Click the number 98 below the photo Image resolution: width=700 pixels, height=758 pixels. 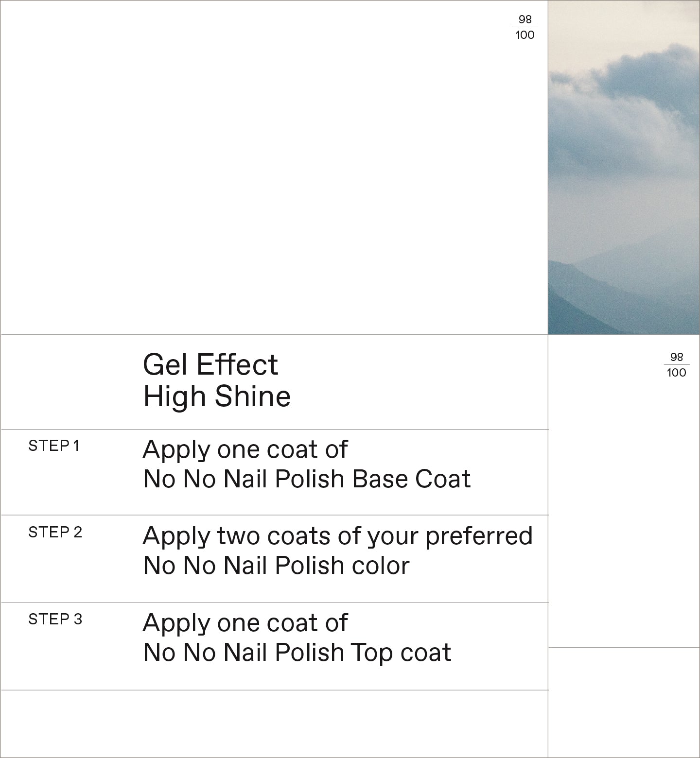(677, 357)
